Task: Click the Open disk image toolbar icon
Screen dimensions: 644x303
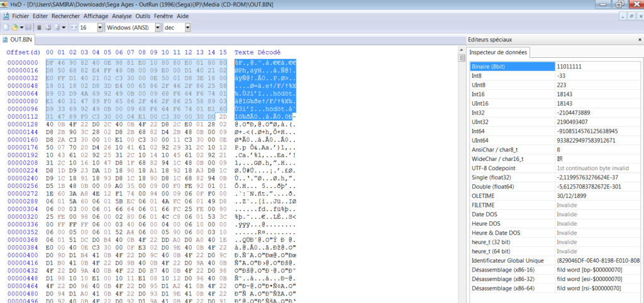Action: (57, 28)
